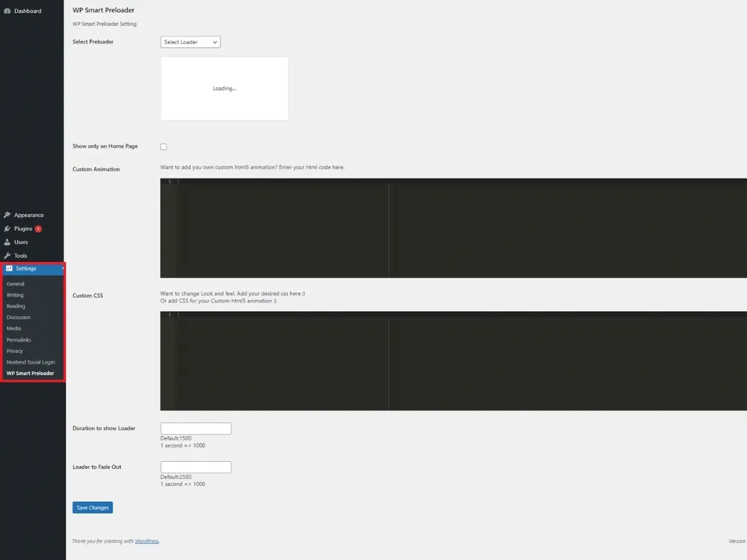Click the Settings sliders icon

[x=9, y=268]
